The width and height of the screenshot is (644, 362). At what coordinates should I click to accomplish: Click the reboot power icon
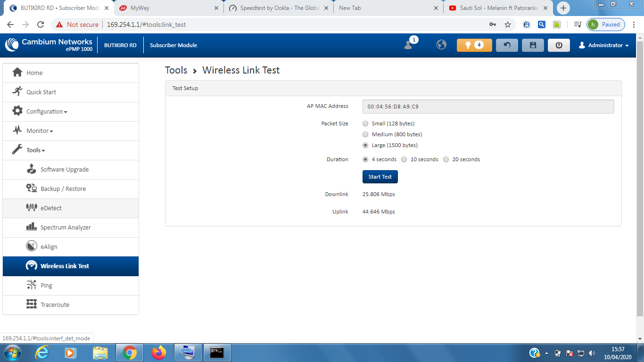(559, 45)
